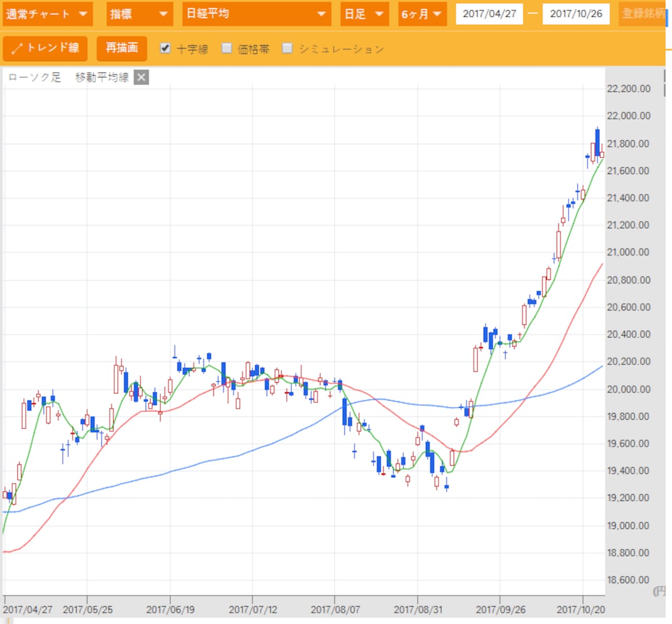
Task: Click the 2017/08/07 date marker on axis
Action: (x=335, y=609)
